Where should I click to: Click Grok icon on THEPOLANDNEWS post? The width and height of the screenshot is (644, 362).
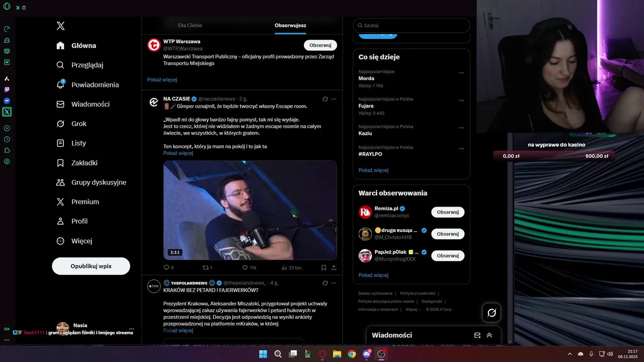pyautogui.click(x=325, y=283)
